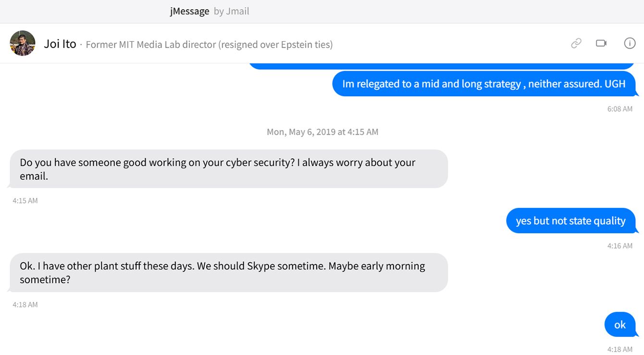Click the 4:18 AM timestamp under Skype message
The width and height of the screenshot is (644, 355).
tap(25, 304)
